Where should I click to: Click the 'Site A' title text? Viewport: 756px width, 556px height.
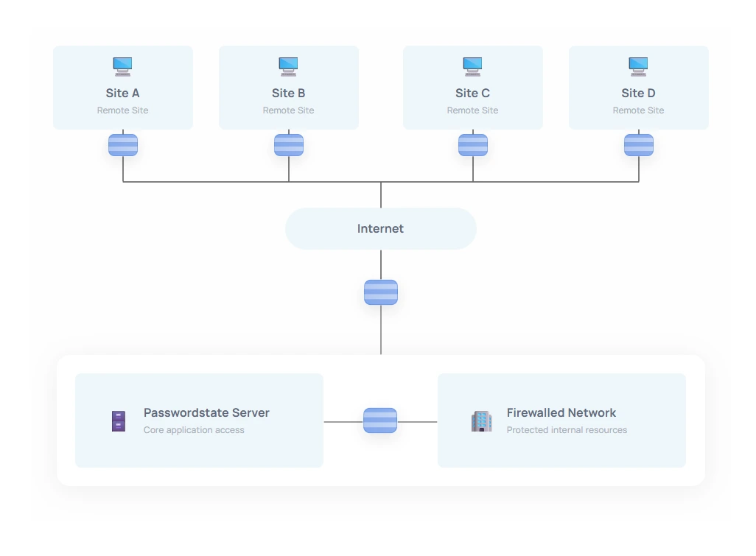(x=122, y=93)
